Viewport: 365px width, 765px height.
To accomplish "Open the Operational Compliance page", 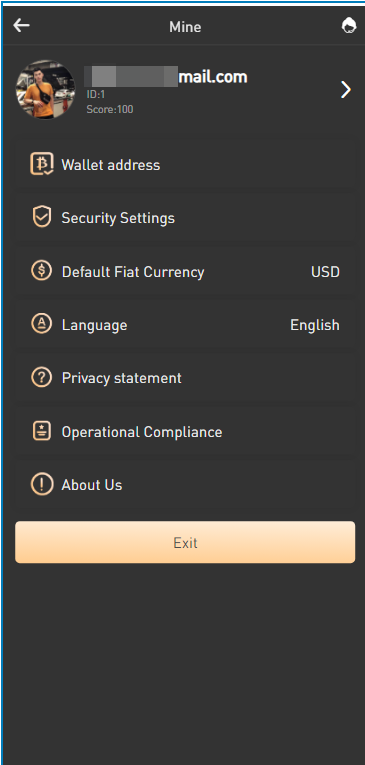I will tap(184, 432).
